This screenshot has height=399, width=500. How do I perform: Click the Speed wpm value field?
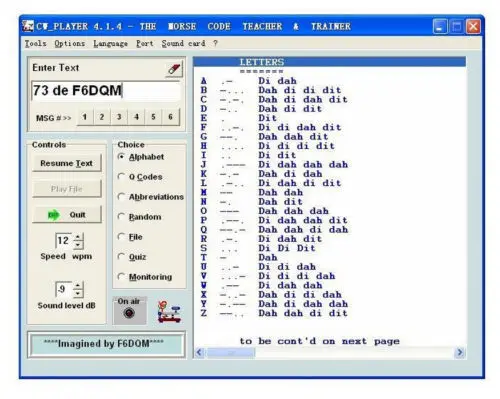pyautogui.click(x=64, y=241)
